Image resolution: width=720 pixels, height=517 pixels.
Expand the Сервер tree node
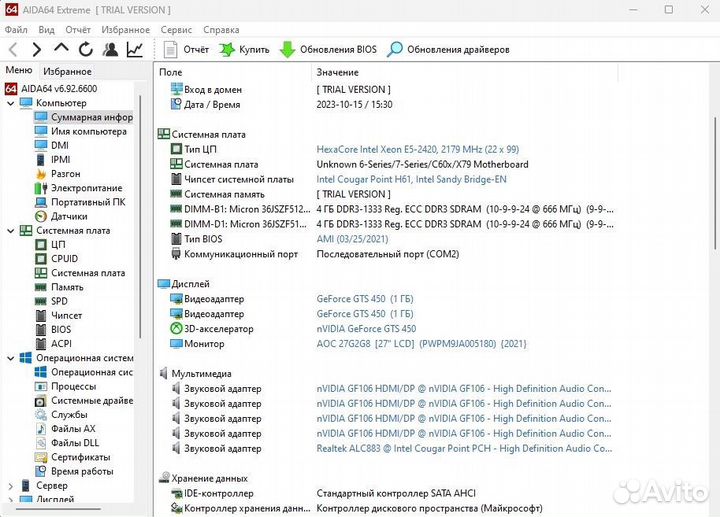(x=11, y=485)
